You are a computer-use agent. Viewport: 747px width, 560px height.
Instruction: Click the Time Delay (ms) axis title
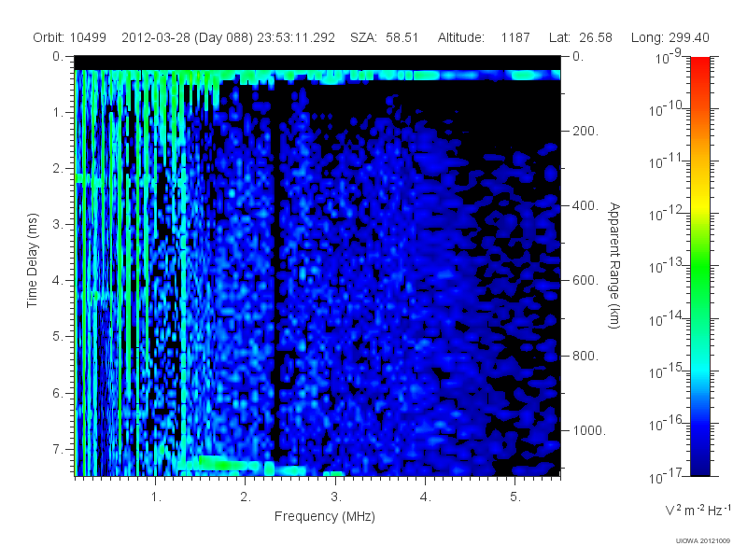pyautogui.click(x=32, y=261)
